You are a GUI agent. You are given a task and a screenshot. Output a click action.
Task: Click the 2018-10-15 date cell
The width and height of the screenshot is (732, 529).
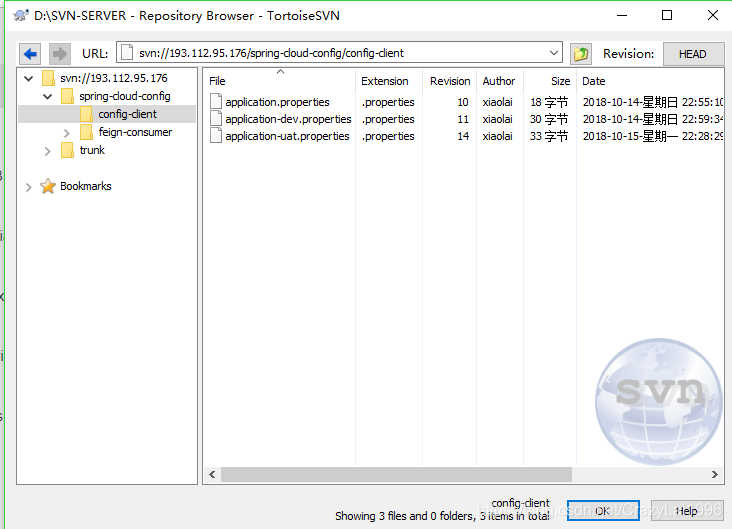(653, 136)
